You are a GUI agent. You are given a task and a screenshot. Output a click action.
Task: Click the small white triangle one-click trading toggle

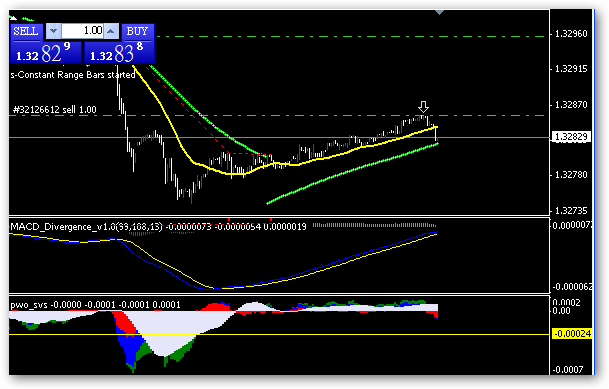[x=13, y=17]
